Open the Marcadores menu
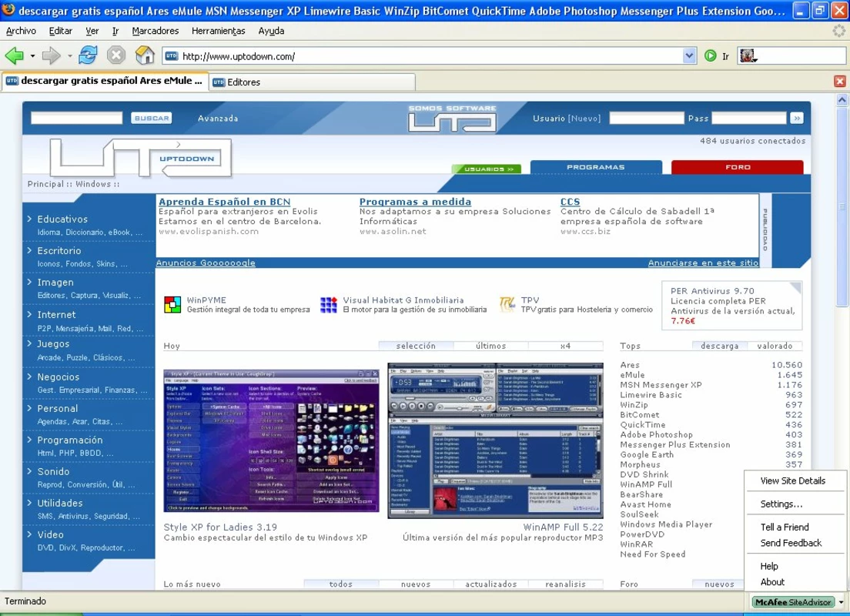 click(156, 31)
